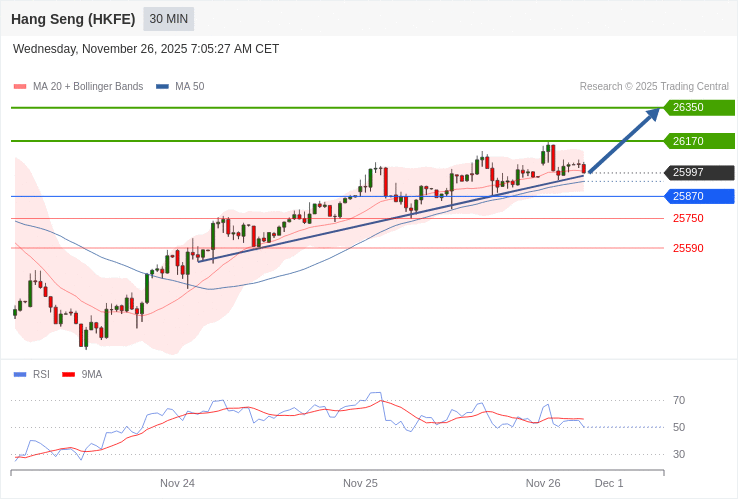The height and width of the screenshot is (500, 738).
Task: Select the 25870 blue pivot price tag
Action: click(x=698, y=196)
